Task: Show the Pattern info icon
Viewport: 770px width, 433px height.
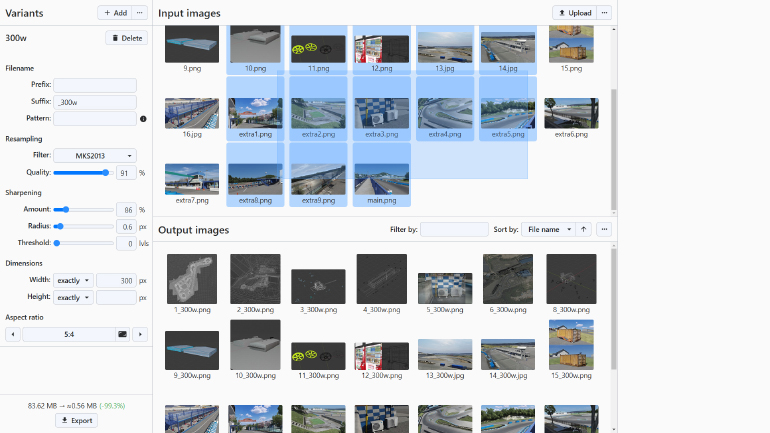Action: tap(143, 119)
